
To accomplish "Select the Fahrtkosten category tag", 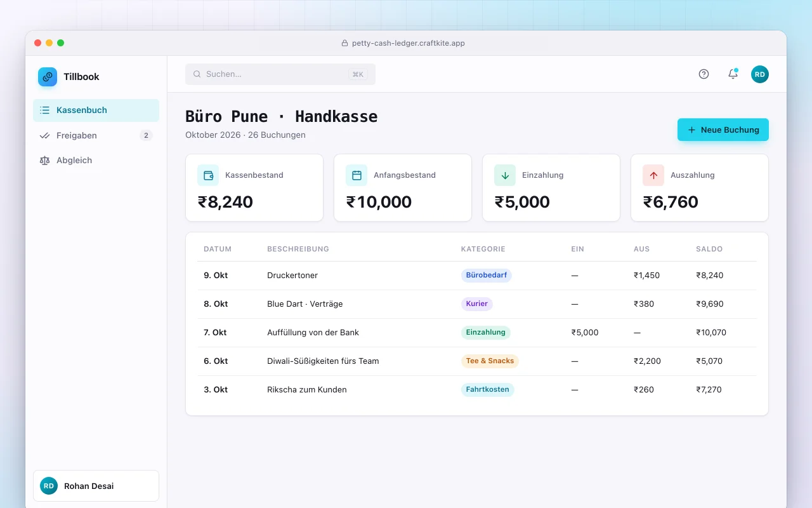I will (488, 390).
